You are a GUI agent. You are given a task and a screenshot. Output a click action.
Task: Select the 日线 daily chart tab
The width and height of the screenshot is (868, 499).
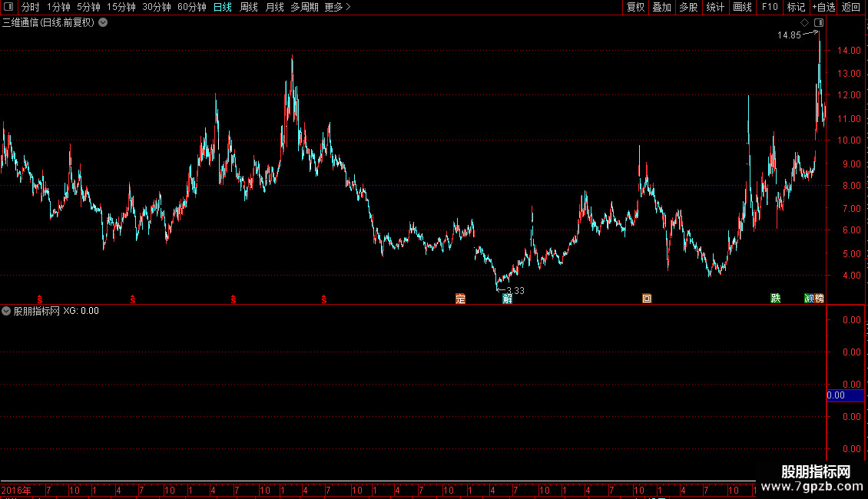[x=223, y=7]
